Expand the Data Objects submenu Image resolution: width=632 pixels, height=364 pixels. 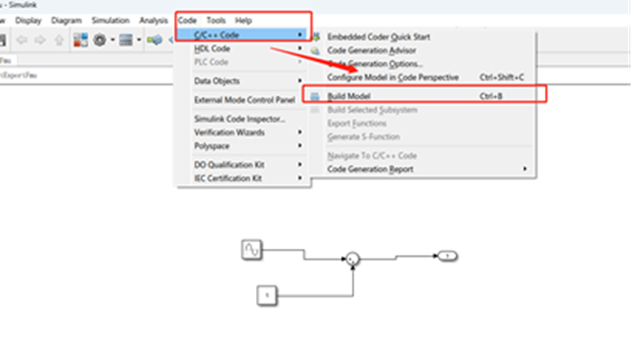[242, 81]
